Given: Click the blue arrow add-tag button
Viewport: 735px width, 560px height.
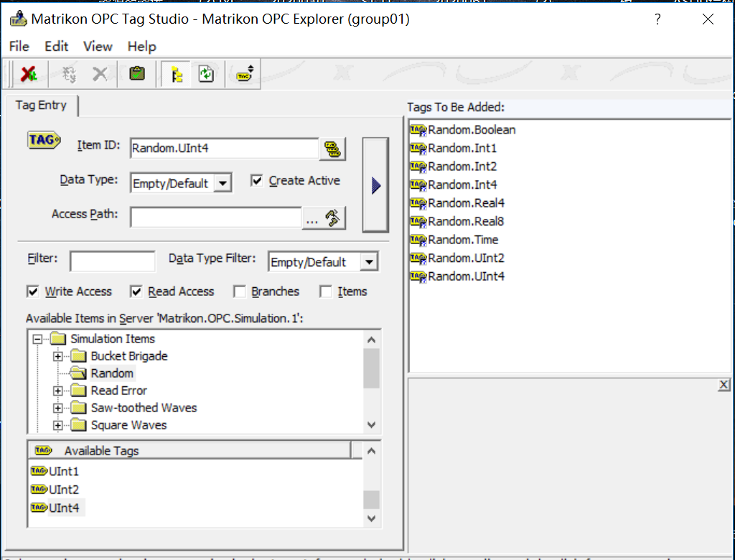Looking at the screenshot, I should pos(375,185).
